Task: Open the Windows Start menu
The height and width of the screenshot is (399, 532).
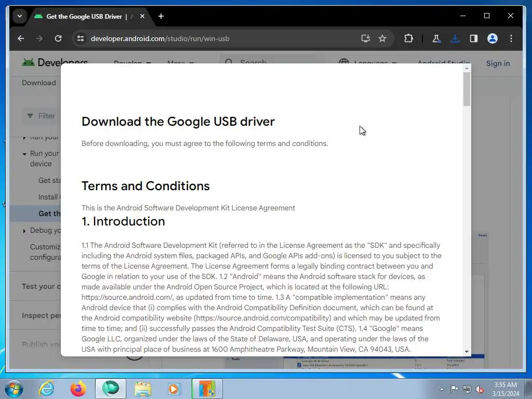Action: pos(13,389)
